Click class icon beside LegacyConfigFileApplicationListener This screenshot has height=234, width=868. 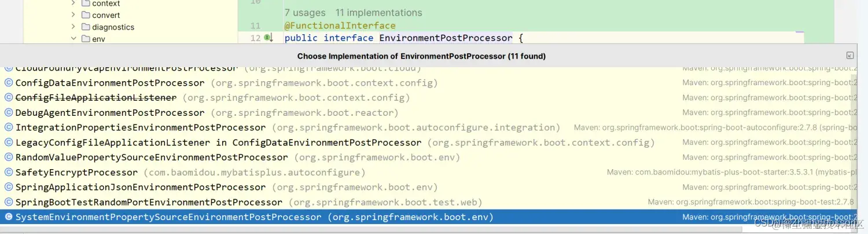click(9, 142)
